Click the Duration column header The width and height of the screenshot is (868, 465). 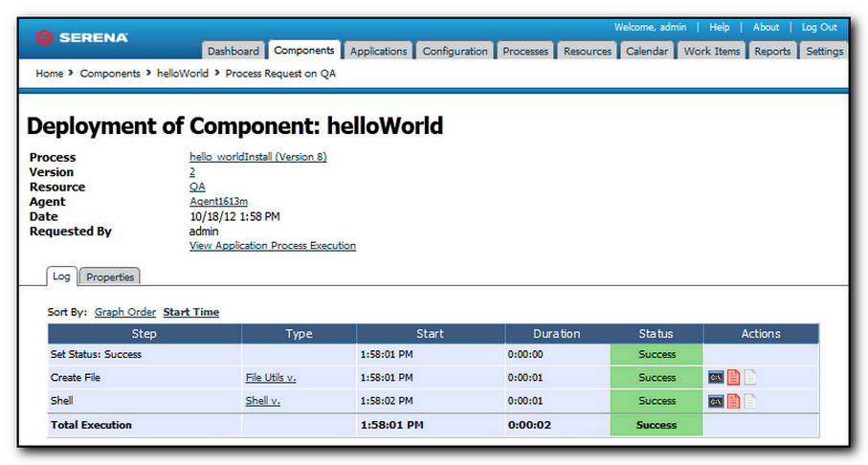pos(557,334)
